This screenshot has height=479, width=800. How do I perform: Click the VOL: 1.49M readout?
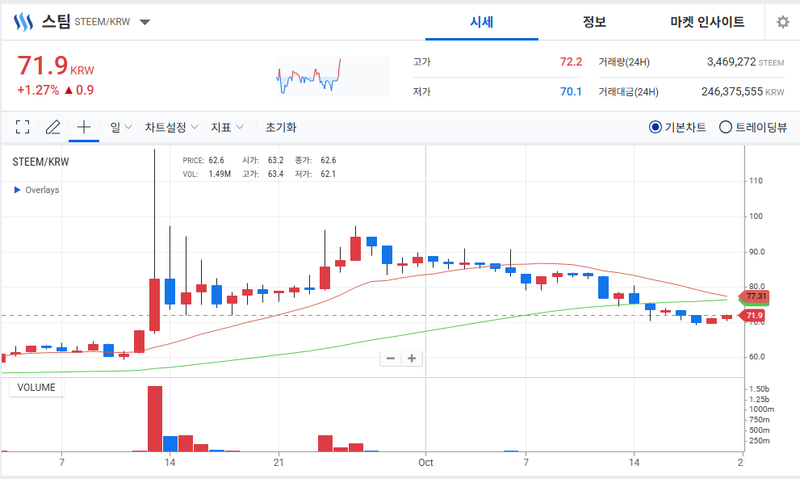(x=207, y=174)
